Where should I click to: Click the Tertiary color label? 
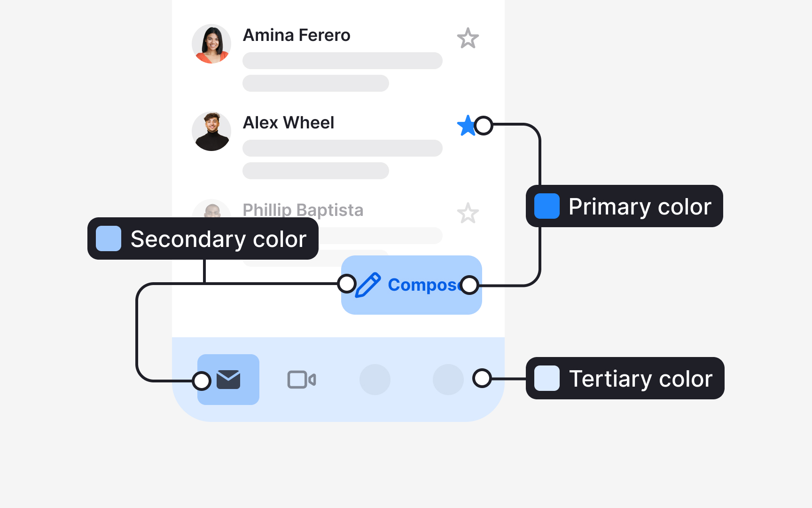(x=640, y=379)
